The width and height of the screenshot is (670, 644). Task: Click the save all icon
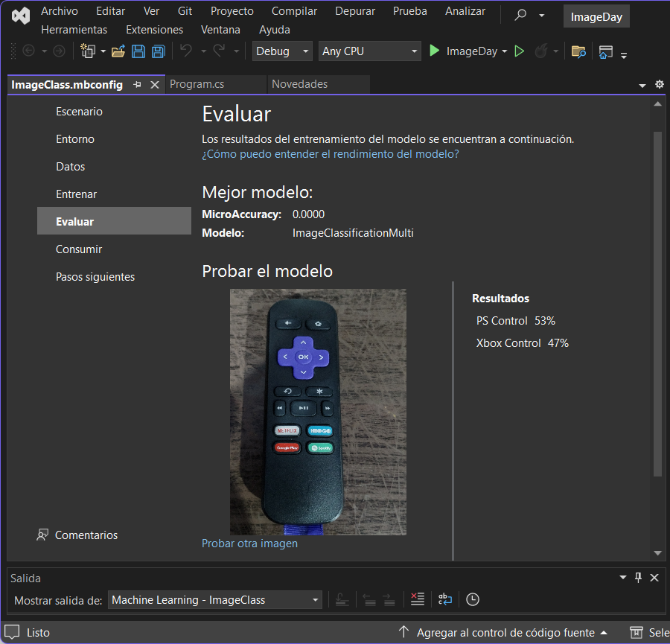pyautogui.click(x=158, y=51)
